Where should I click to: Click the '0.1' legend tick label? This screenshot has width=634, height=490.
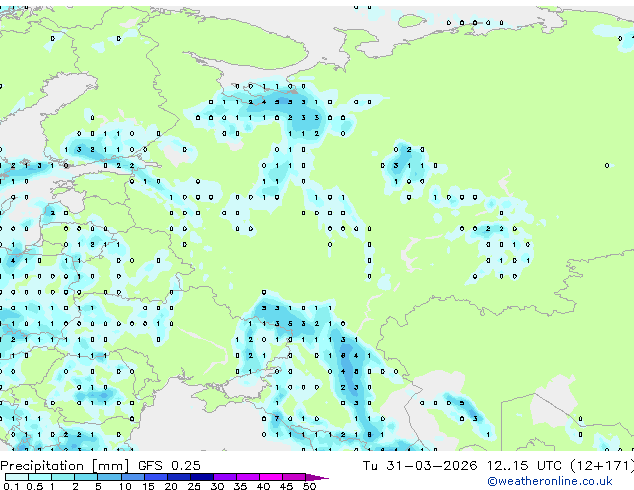pos(11,486)
